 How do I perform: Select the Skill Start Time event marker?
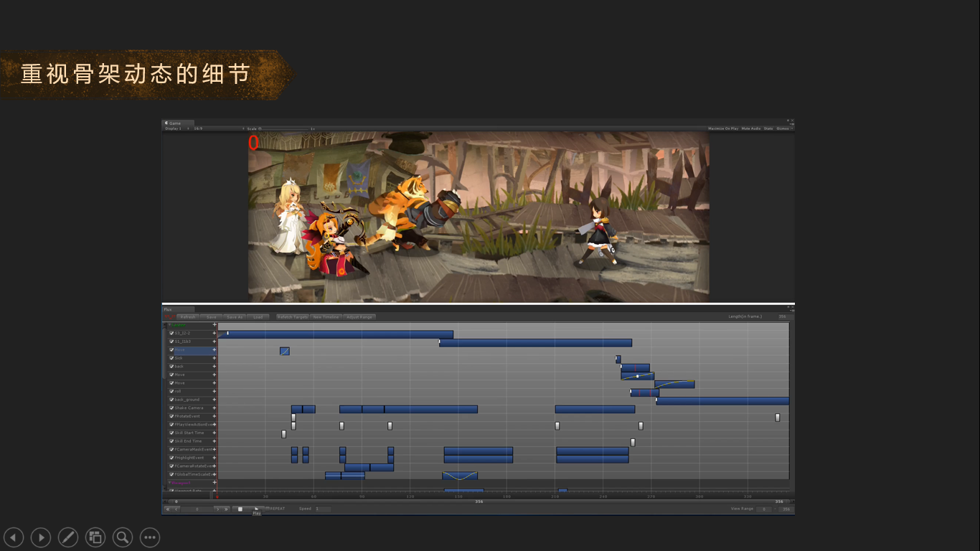(x=283, y=434)
